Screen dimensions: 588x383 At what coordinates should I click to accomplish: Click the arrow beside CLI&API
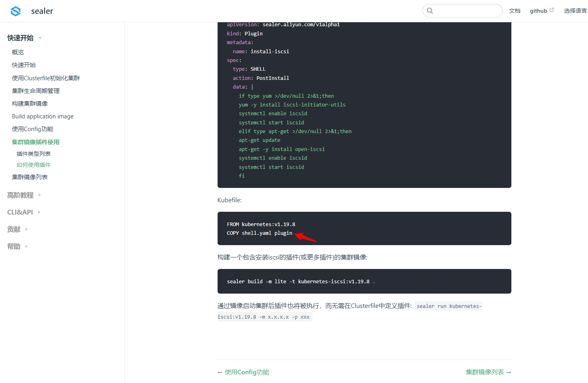pos(39,212)
